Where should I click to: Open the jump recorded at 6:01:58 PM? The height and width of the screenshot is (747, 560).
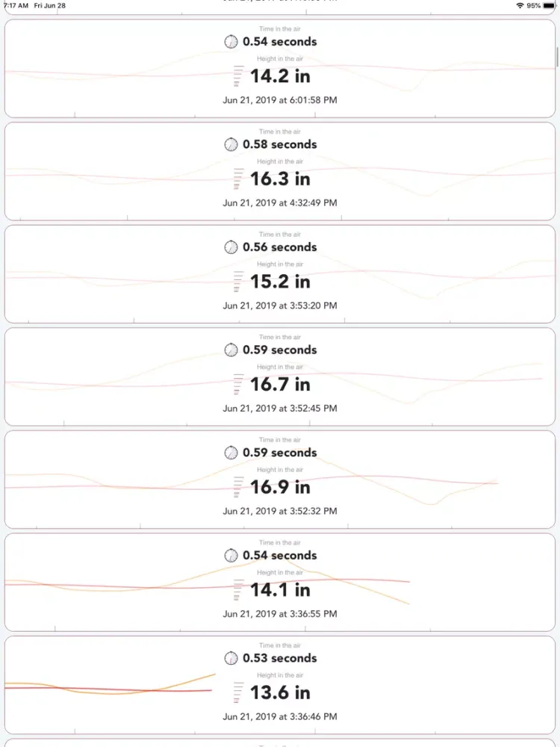click(x=280, y=69)
